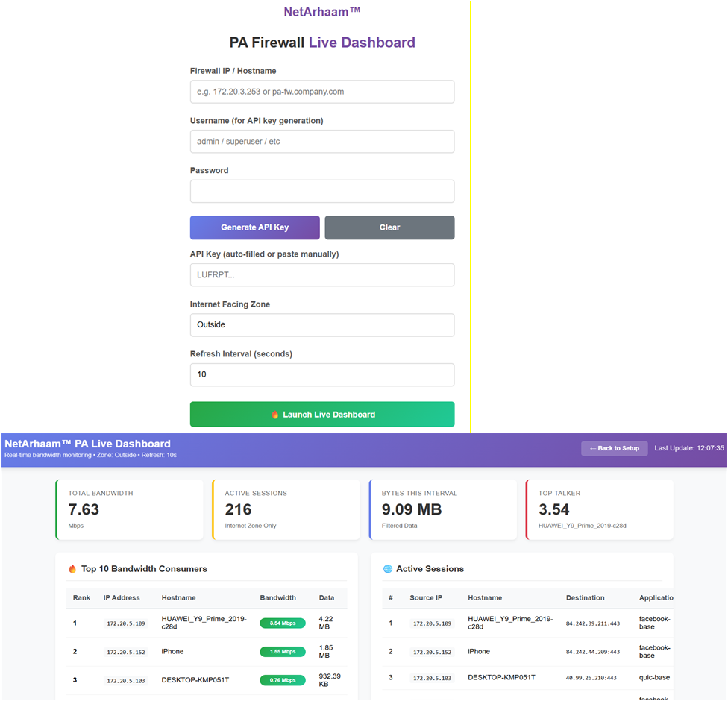This screenshot has width=728, height=701.
Task: Click the green 3.54 Mbps bandwidth badge
Action: [x=282, y=623]
